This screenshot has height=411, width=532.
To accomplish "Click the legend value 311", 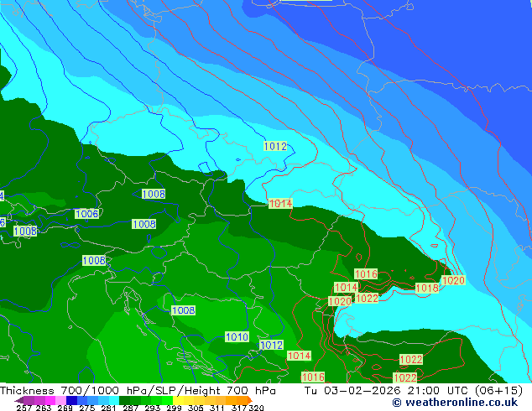I will click(216, 408).
